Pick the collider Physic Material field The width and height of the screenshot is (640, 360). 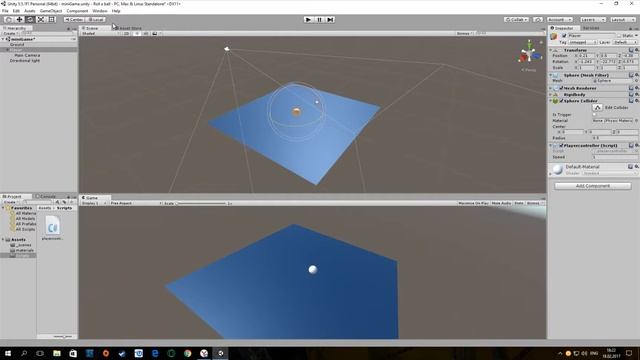click(x=613, y=121)
